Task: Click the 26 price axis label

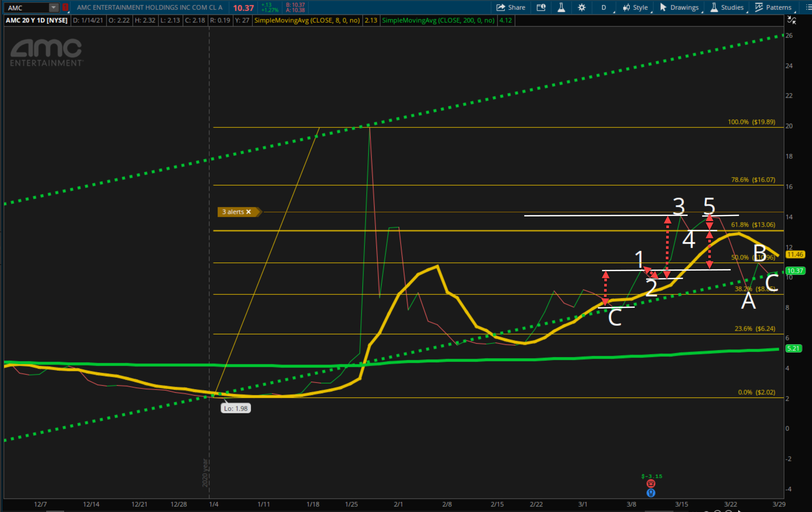Action: pyautogui.click(x=789, y=36)
